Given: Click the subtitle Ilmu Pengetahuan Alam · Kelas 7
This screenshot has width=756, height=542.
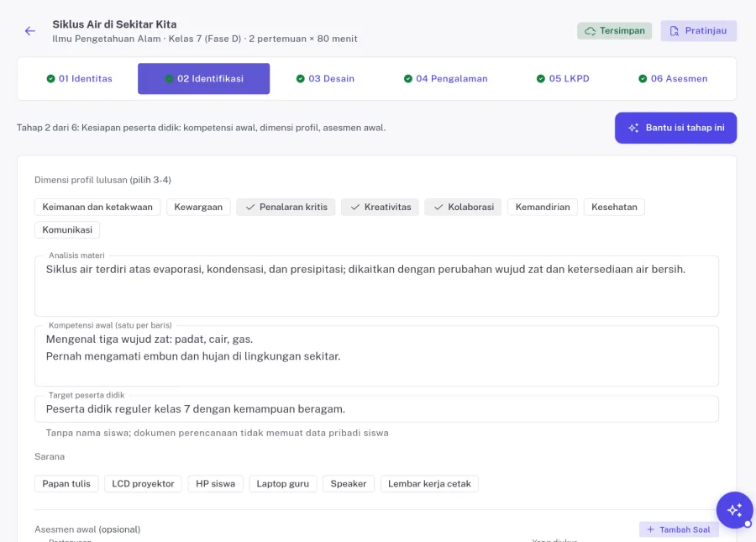Looking at the screenshot, I should (x=205, y=39).
